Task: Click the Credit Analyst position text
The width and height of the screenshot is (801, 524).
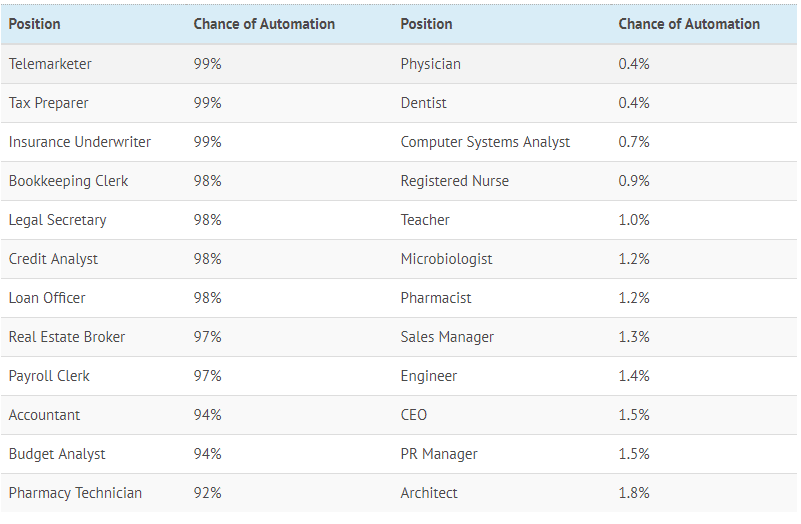Action: (53, 259)
